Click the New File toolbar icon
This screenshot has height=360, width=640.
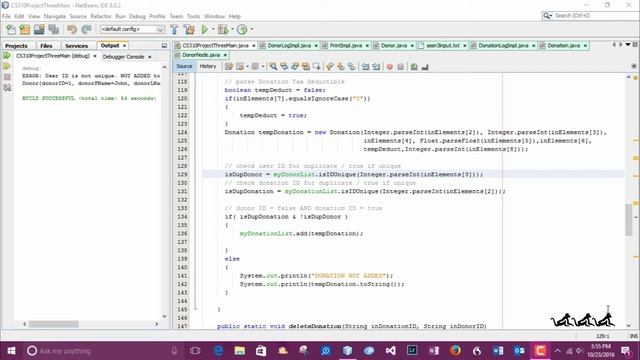tap(11, 29)
